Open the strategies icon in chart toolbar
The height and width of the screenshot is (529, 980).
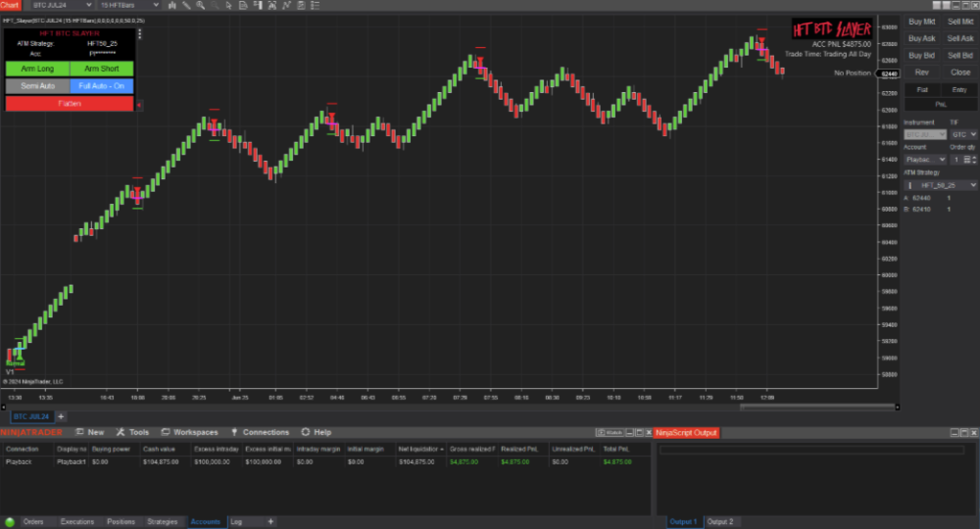[x=301, y=5]
